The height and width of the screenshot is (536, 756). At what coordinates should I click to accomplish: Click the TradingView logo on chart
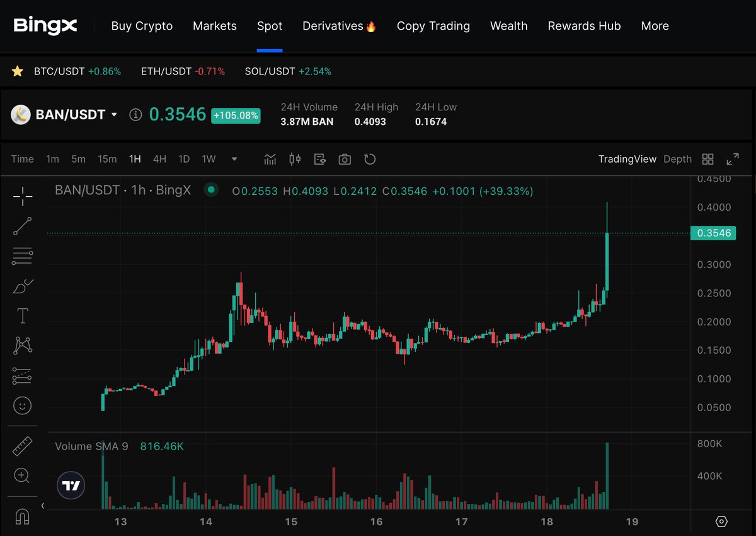click(x=71, y=486)
